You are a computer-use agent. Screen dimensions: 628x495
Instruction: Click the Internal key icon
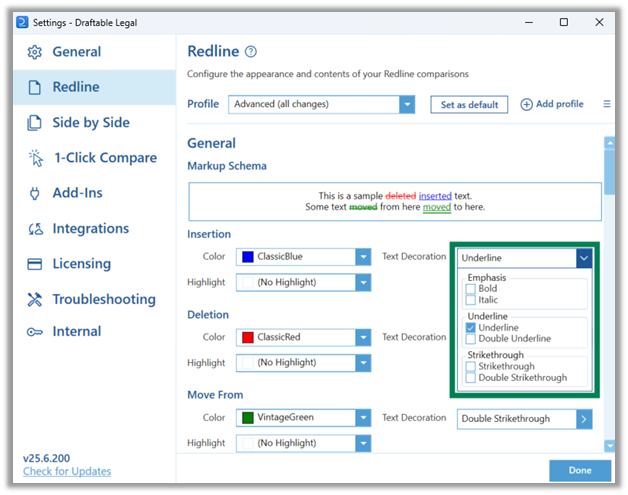pyautogui.click(x=34, y=332)
